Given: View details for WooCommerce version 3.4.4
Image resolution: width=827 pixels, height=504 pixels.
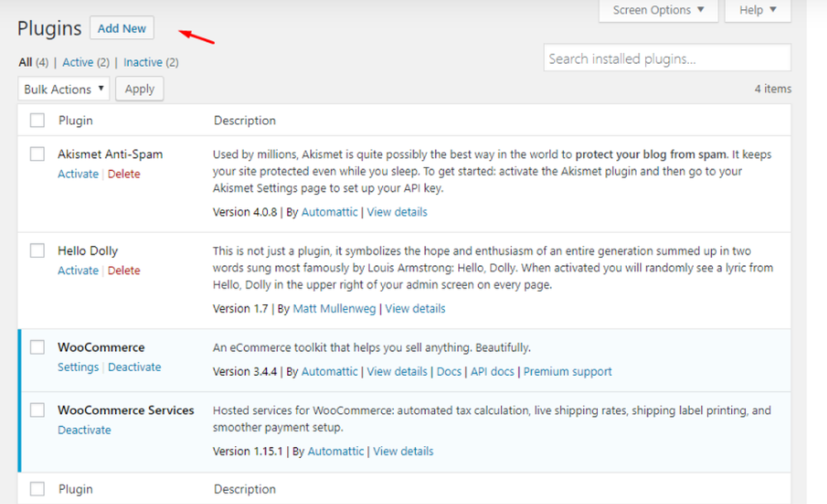Looking at the screenshot, I should (397, 371).
